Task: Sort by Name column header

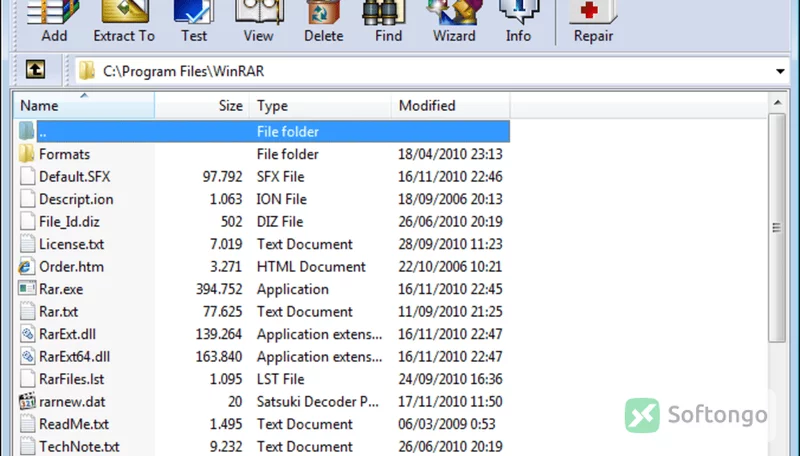Action: point(84,106)
